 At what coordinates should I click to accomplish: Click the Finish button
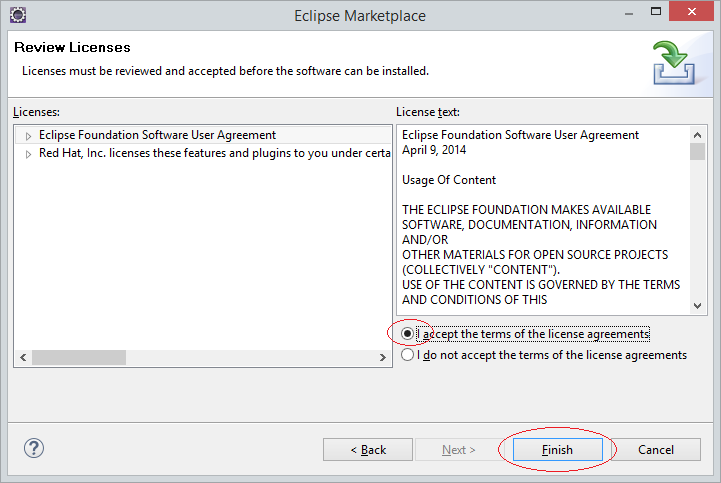point(557,449)
